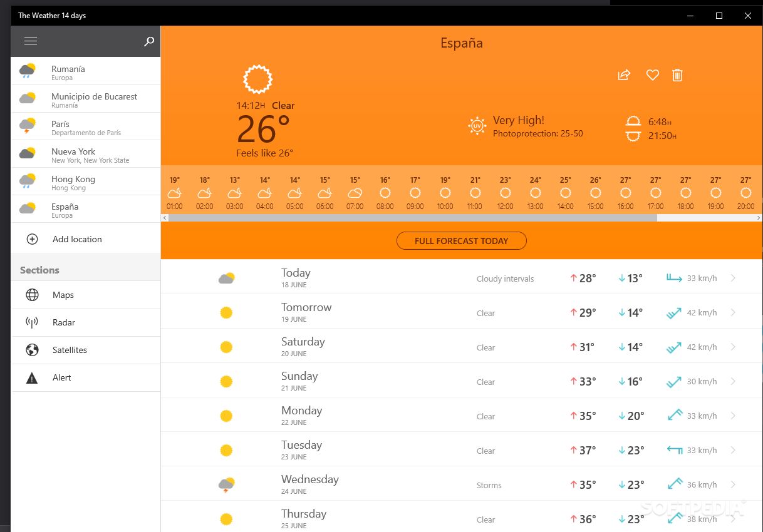Mark España as favorite with heart icon
This screenshot has width=763, height=532.
tap(653, 75)
